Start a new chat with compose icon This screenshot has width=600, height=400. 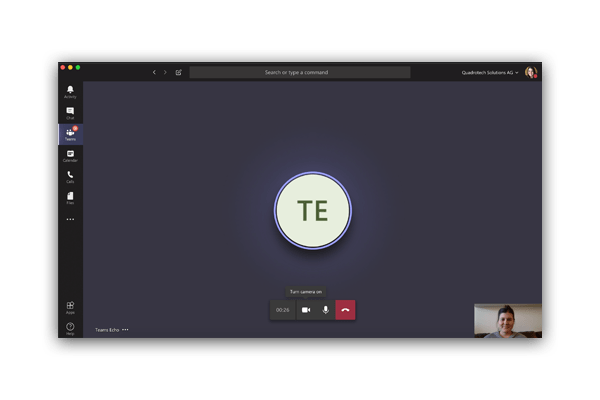click(x=179, y=72)
